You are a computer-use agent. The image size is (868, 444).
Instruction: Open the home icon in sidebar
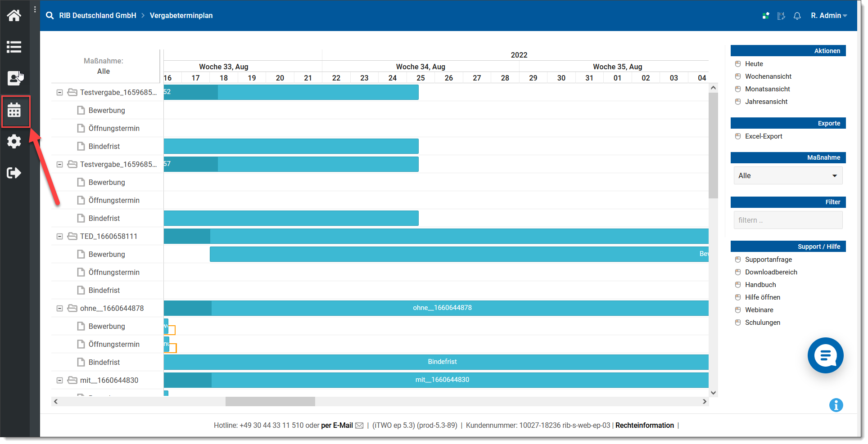(x=14, y=15)
